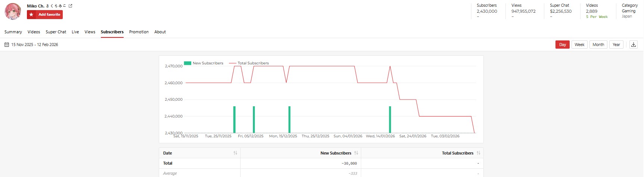644x177 pixels.
Task: Click the green bar near Mon, 15/12/2025
Action: pos(290,120)
